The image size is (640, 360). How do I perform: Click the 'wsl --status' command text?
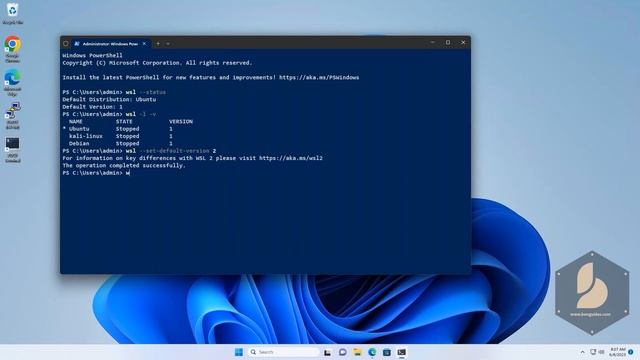[145, 92]
